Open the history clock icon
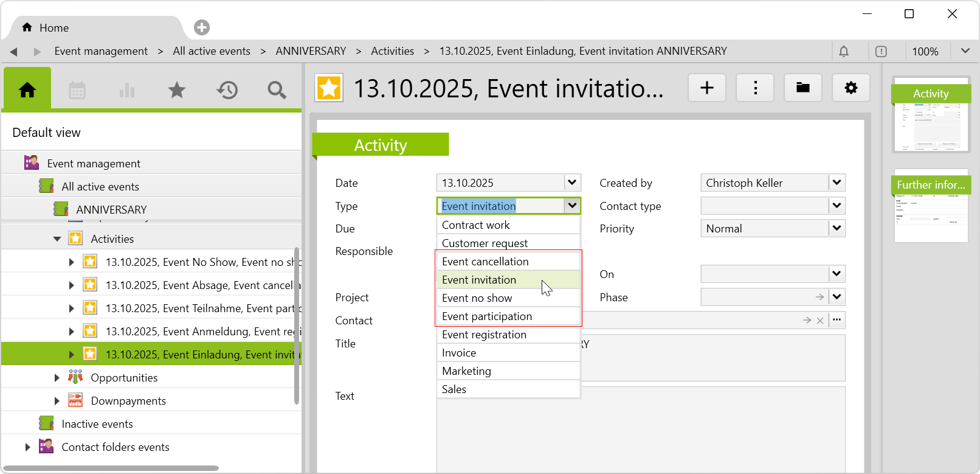 point(227,91)
